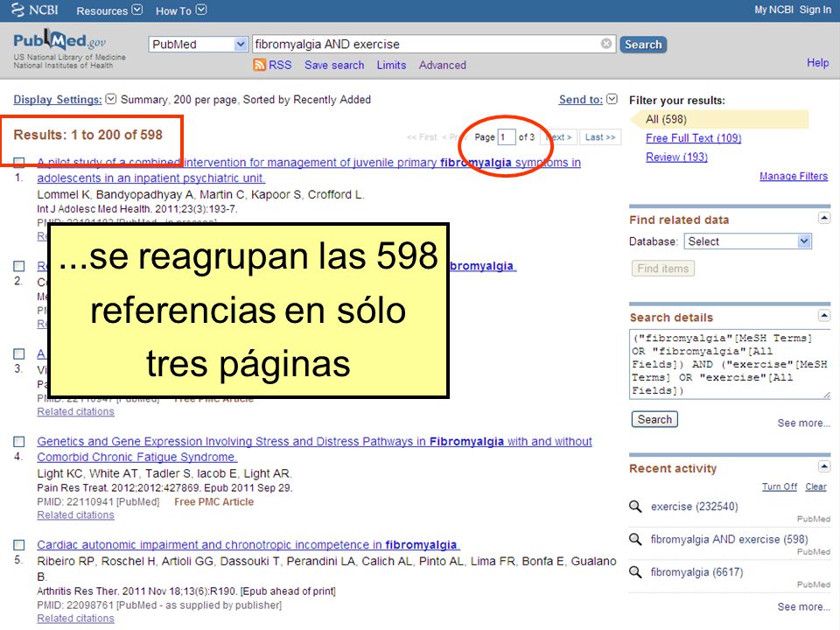The height and width of the screenshot is (630, 840).
Task: Open recent search exercise (232540)
Action: (x=694, y=507)
